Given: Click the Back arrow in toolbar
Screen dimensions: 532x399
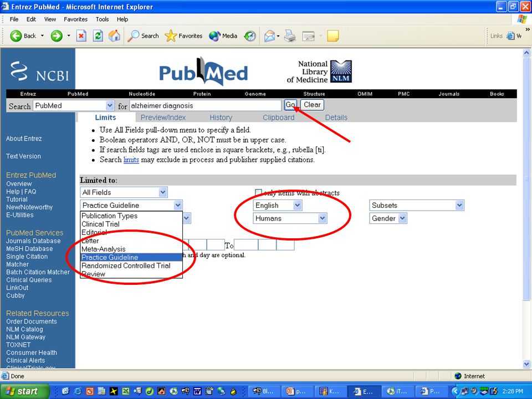Looking at the screenshot, I should point(16,35).
